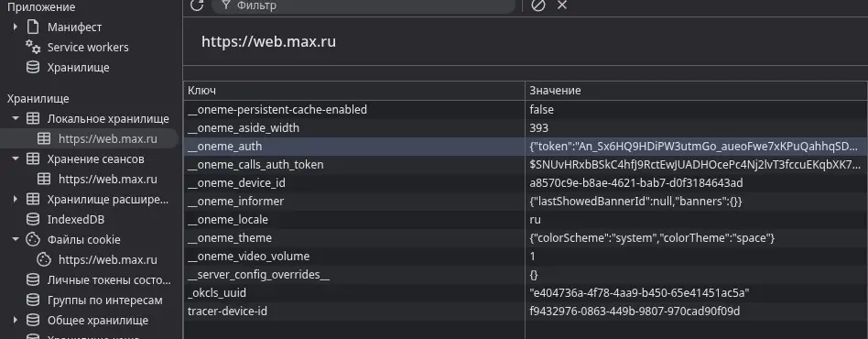Viewport: 868px width, 339px height.
Task: Open the Манифест item
Action: [x=75, y=27]
